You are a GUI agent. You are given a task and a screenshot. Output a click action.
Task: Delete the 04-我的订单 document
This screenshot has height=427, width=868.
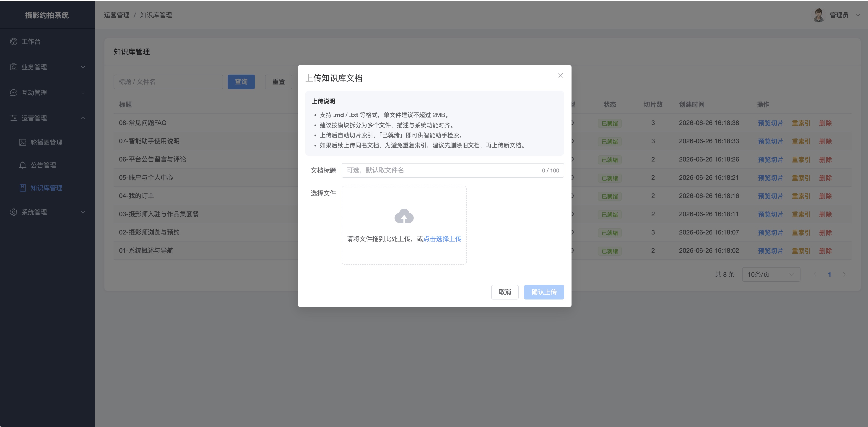825,196
